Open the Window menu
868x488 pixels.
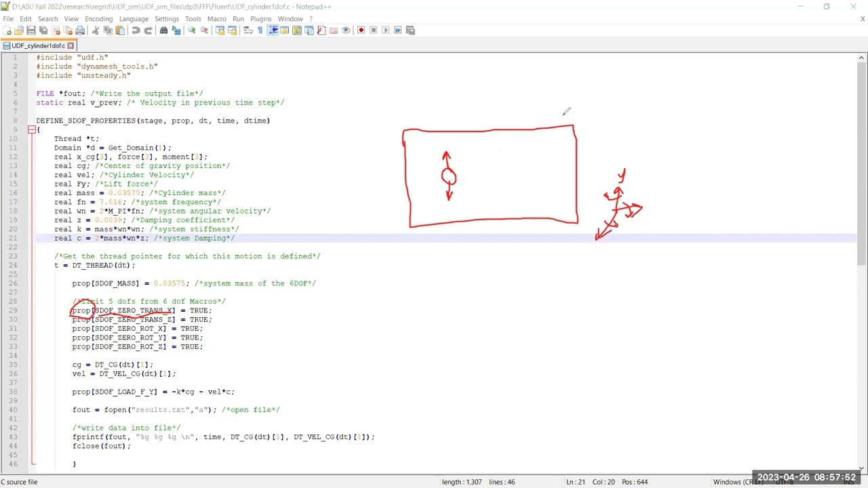coord(290,19)
